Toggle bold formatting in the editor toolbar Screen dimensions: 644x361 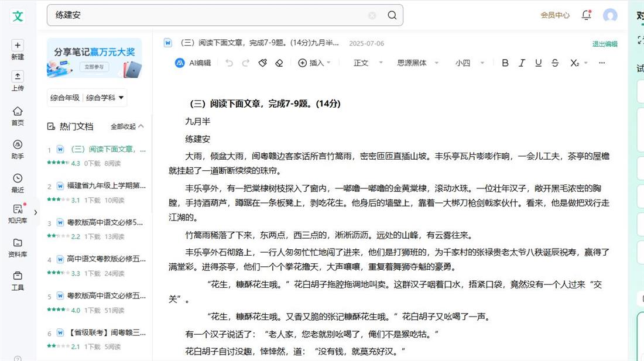505,63
